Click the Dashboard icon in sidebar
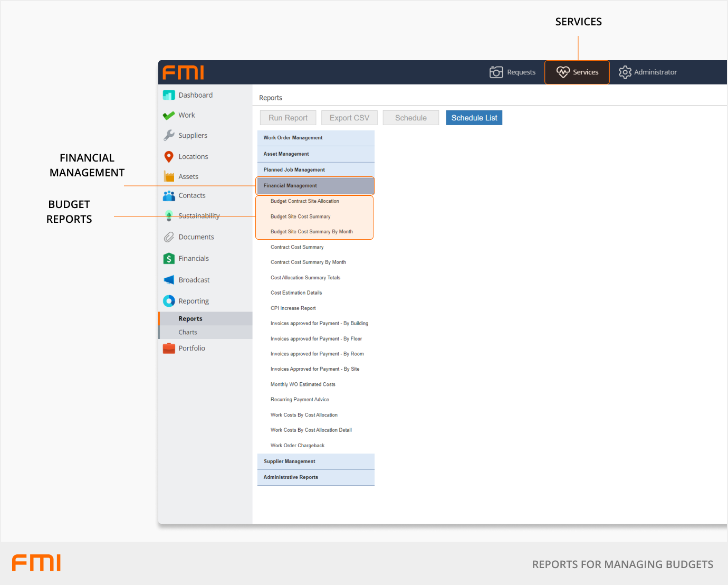 tap(169, 95)
